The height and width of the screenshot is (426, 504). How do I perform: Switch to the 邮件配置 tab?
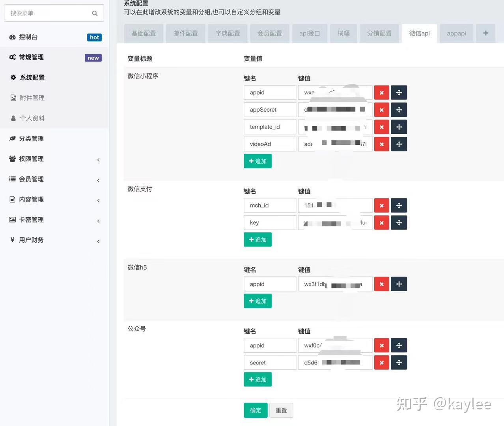(185, 33)
